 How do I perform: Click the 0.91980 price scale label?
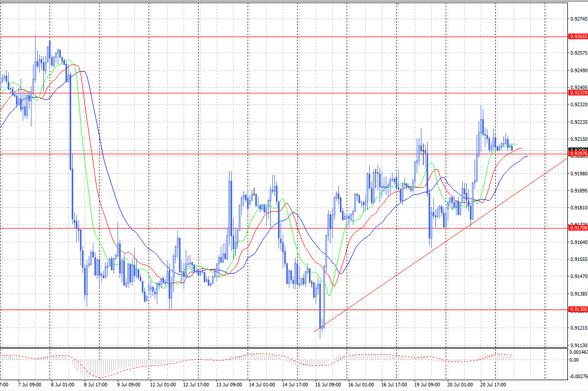pyautogui.click(x=579, y=173)
